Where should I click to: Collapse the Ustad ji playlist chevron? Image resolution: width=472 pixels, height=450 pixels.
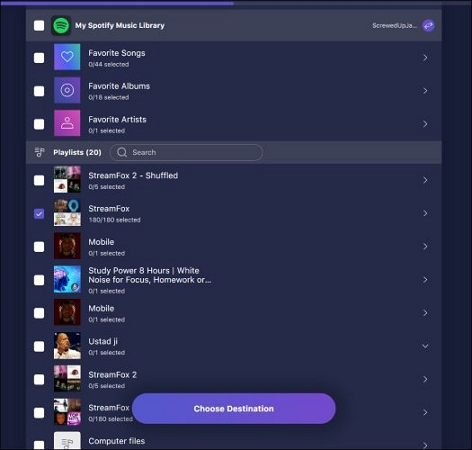(425, 346)
